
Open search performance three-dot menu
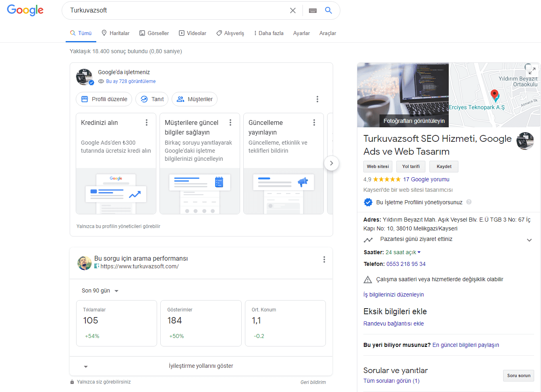point(324,259)
